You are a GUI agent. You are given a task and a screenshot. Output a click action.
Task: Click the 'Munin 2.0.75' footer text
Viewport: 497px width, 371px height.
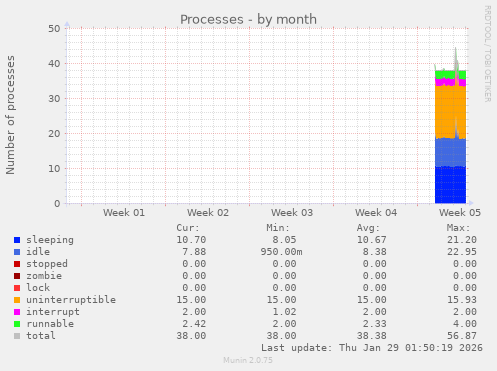click(x=248, y=360)
